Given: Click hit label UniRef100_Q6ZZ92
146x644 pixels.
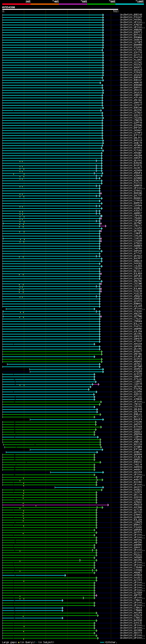Looking at the screenshot, I should pyautogui.click(x=131, y=110).
